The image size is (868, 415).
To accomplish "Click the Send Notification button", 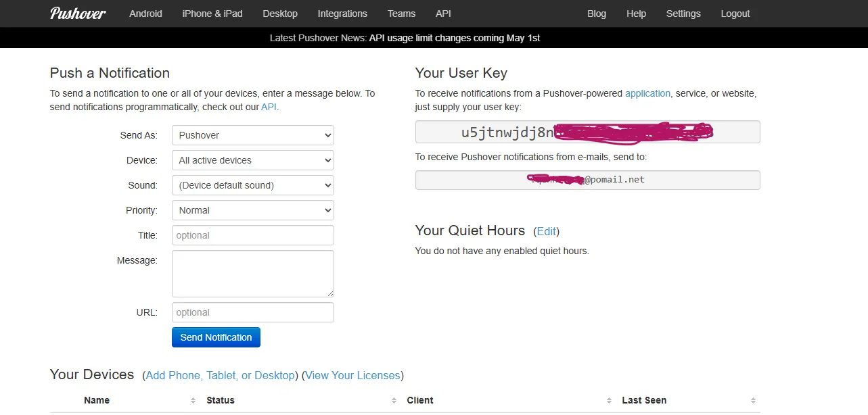I will click(x=216, y=337).
